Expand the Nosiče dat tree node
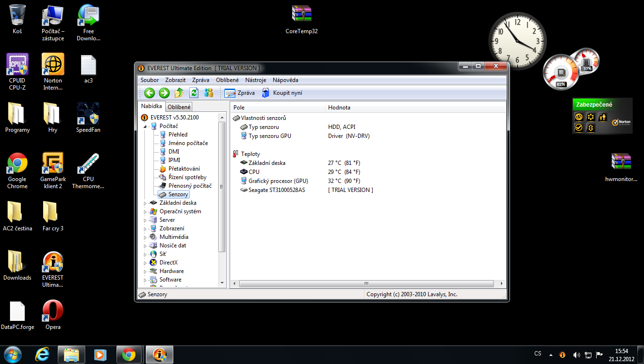This screenshot has width=644, height=364. [x=145, y=246]
